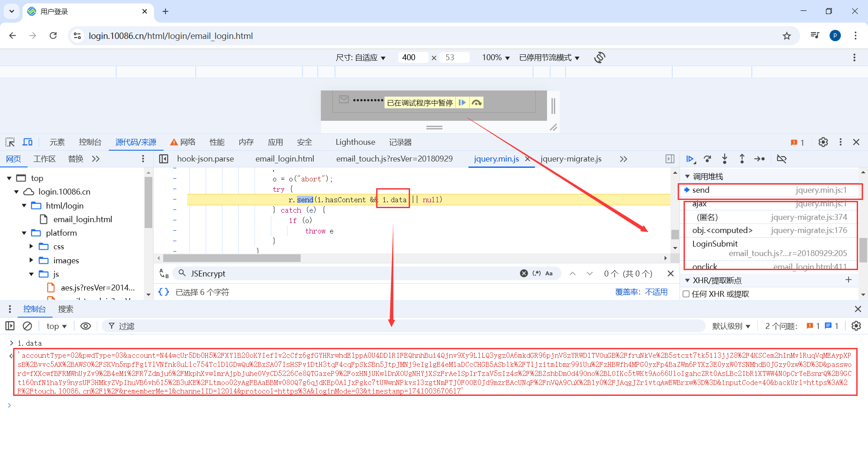This screenshot has width=868, height=466.
Task: Click the step into function icon
Action: pos(725,159)
